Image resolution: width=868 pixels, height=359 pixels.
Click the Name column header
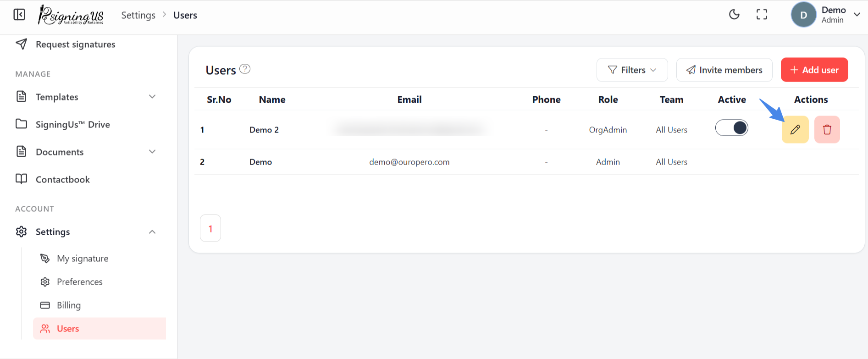(272, 99)
